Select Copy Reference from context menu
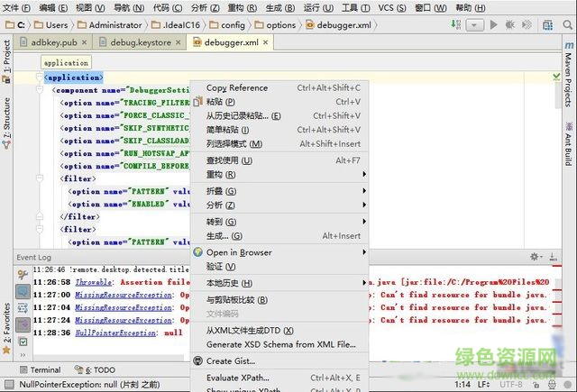This screenshot has width=577, height=392. point(237,88)
